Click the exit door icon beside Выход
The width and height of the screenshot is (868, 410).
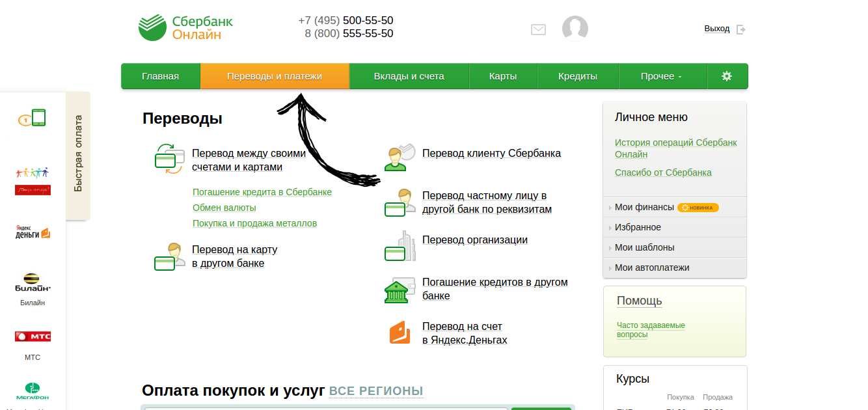tap(740, 29)
